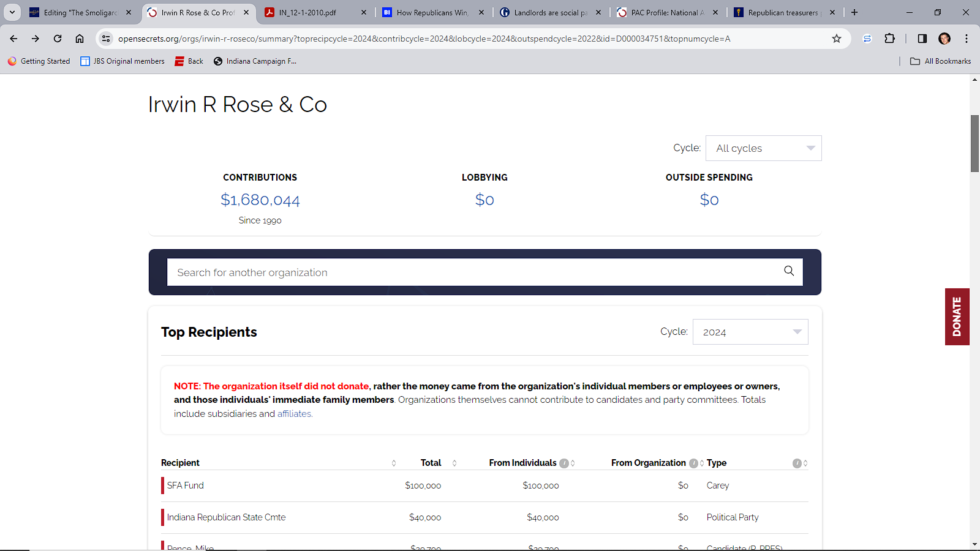Open the browser home page

coord(80,39)
